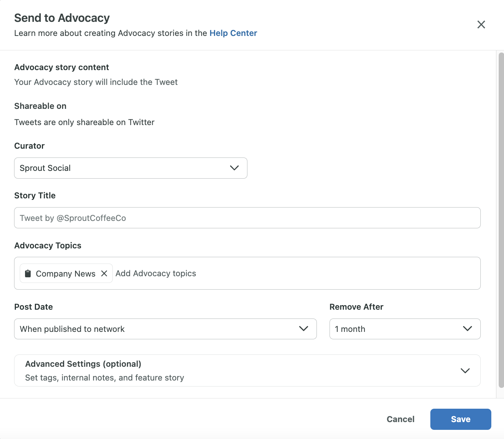
Task: Click the clipboard icon on Company News
Action: click(x=28, y=273)
